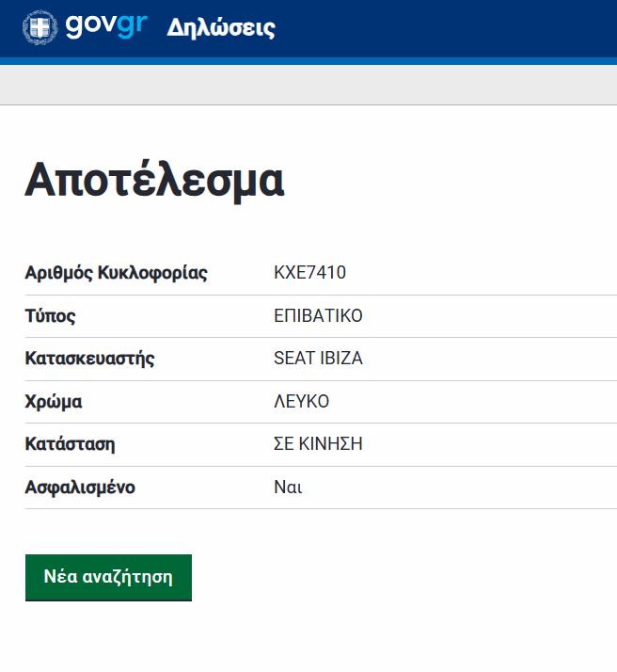The image size is (617, 672).
Task: Select the Αριθμός Κυκλοφορίας label
Action: point(116,273)
